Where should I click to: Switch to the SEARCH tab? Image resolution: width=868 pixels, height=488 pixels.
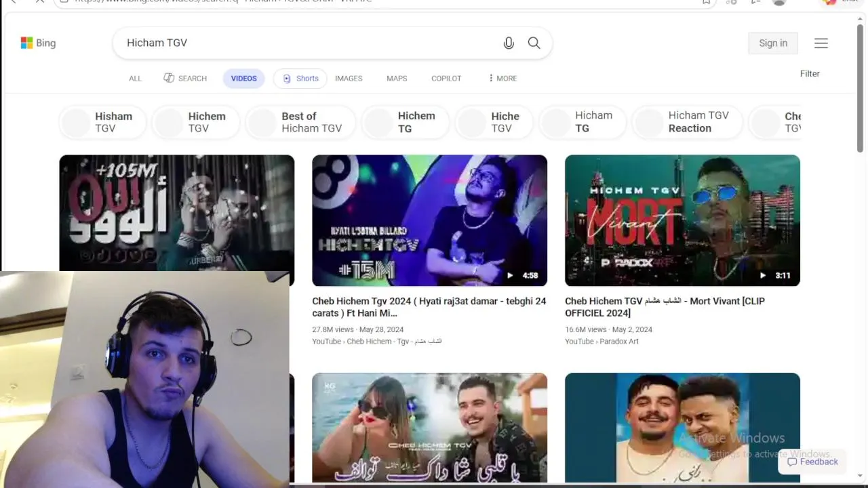click(x=185, y=79)
